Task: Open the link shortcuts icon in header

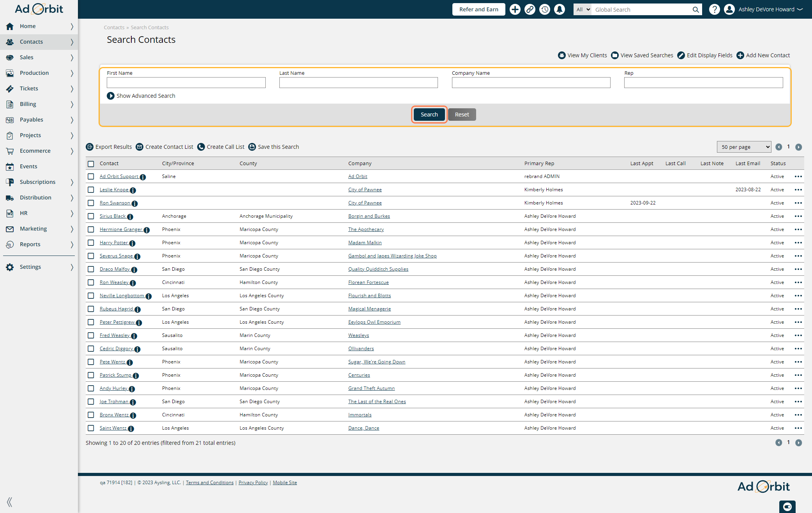Action: coord(530,9)
